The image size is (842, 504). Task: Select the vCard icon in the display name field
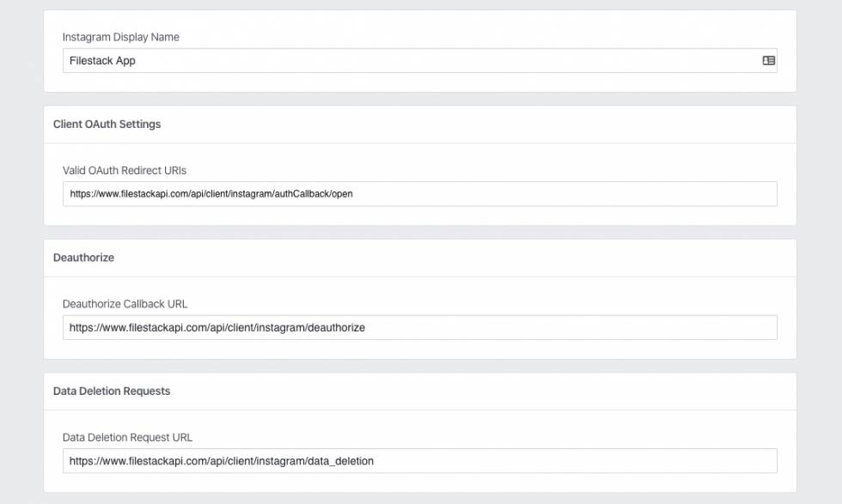pos(767,60)
